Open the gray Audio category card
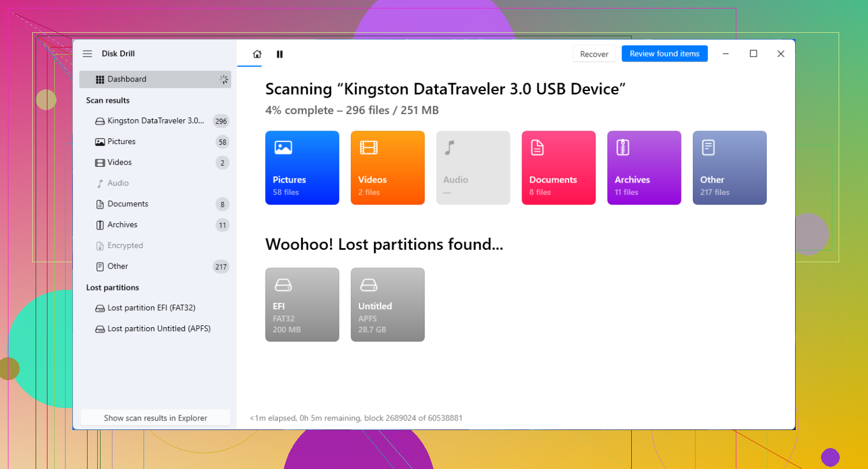The image size is (868, 469). point(473,168)
